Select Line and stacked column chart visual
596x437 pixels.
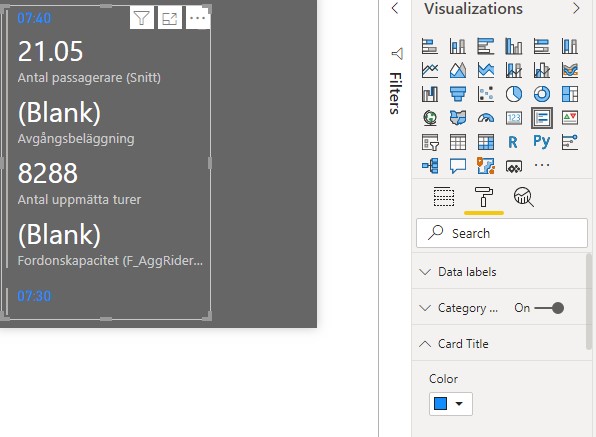[514, 70]
